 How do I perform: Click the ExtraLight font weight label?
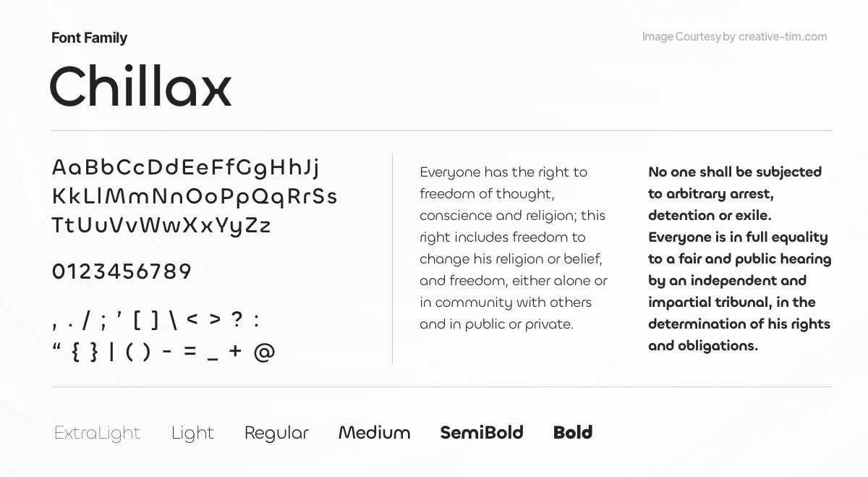pyautogui.click(x=97, y=433)
